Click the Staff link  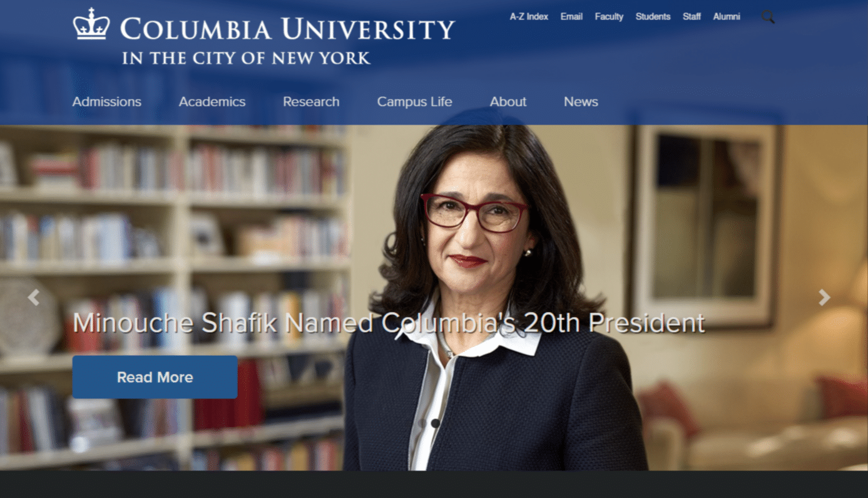[692, 17]
